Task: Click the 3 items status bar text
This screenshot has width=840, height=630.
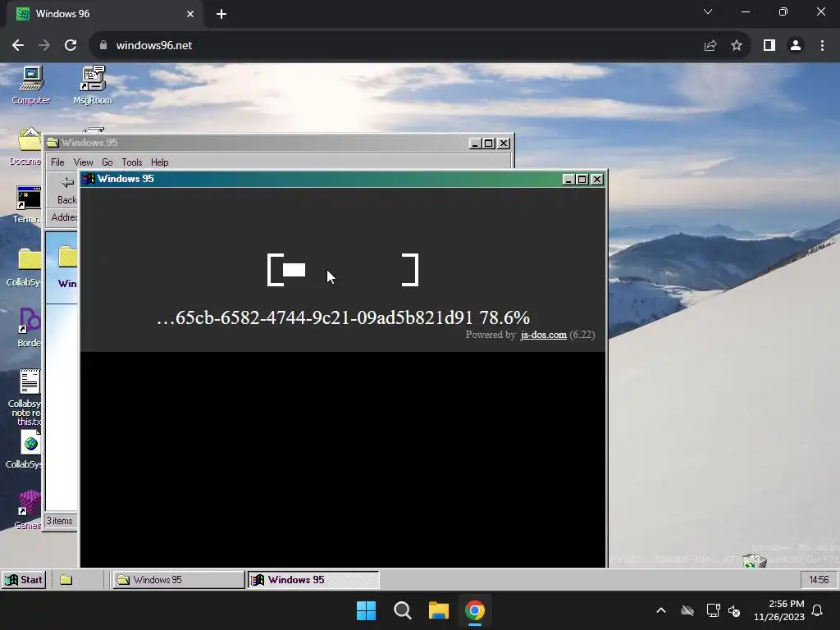Action: point(59,521)
